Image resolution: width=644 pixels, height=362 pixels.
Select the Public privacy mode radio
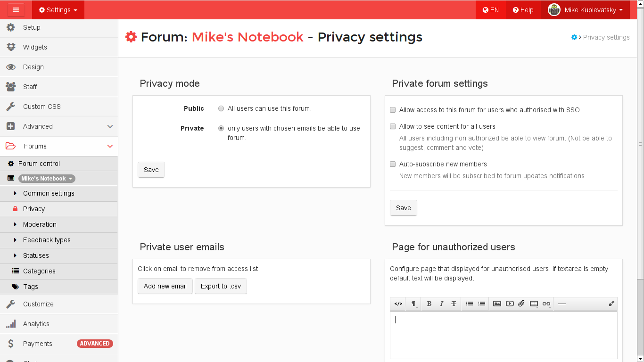click(x=221, y=108)
